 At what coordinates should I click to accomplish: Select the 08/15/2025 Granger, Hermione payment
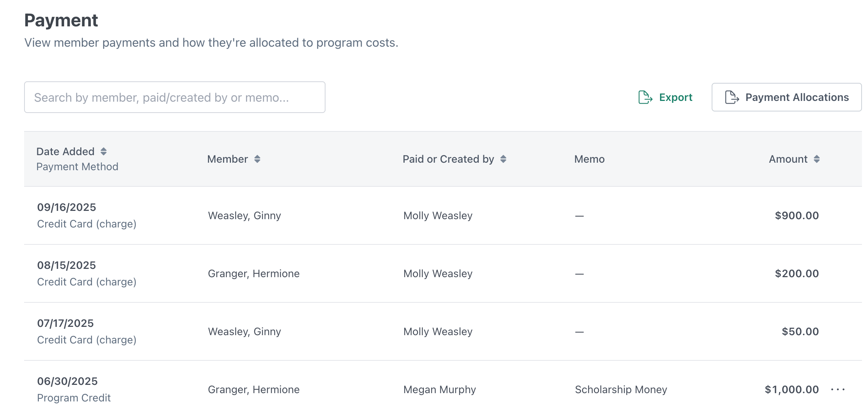[254, 273]
